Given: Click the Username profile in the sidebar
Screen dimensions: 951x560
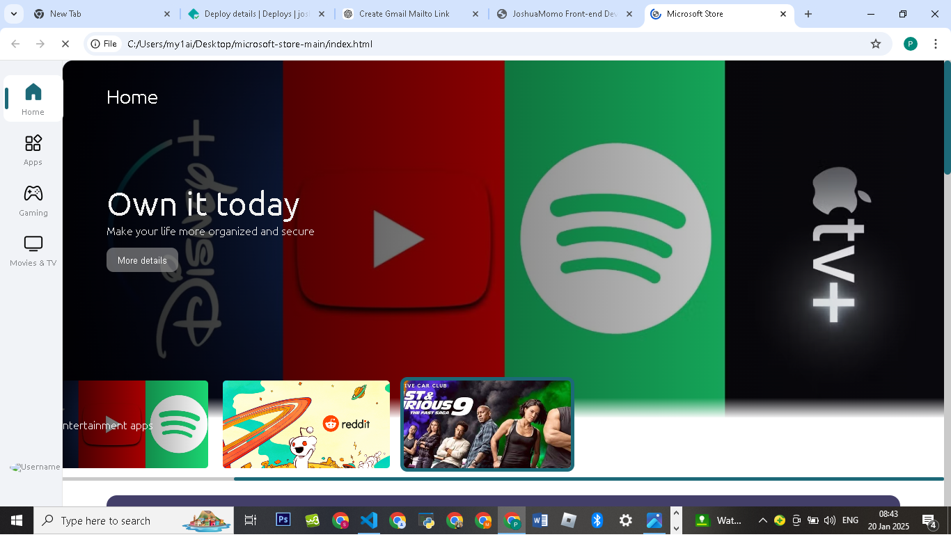Looking at the screenshot, I should click(x=35, y=467).
